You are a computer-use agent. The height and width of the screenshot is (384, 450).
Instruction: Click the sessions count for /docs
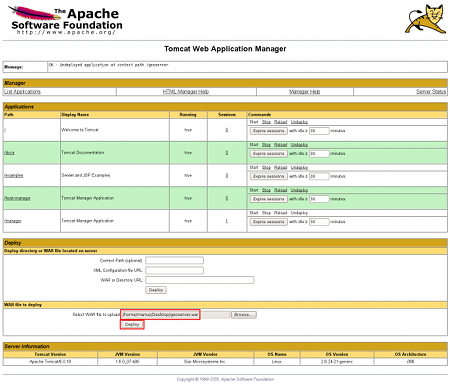point(227,153)
